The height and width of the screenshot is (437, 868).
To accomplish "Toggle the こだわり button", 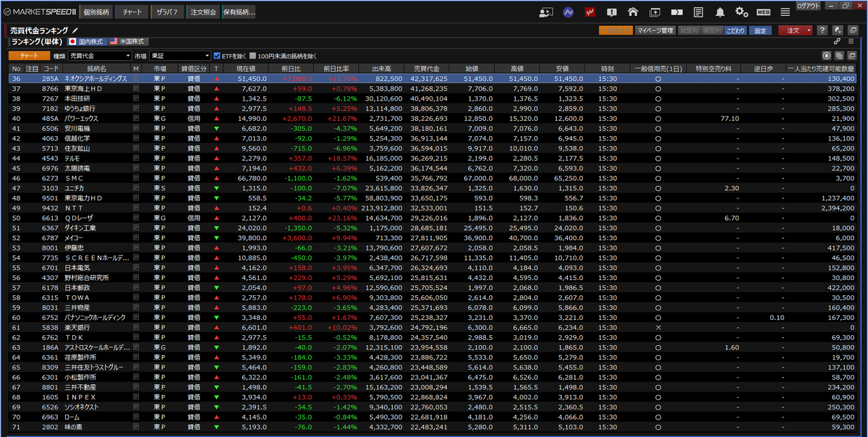I will [x=736, y=30].
